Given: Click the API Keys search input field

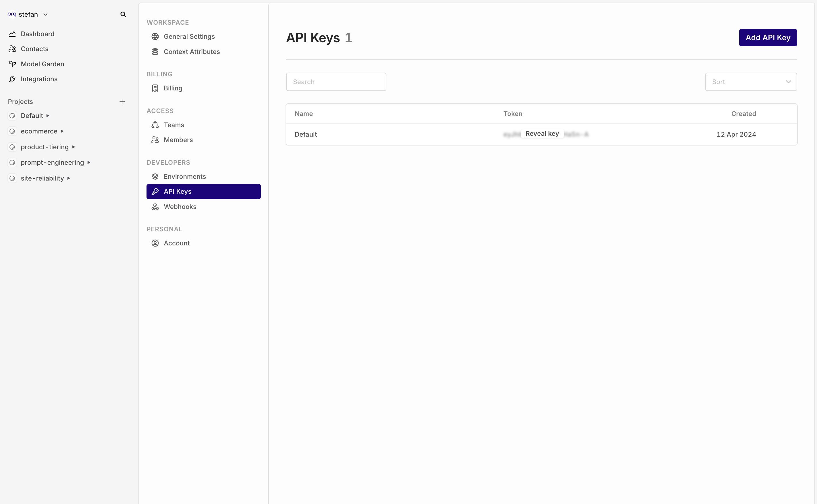Looking at the screenshot, I should 336,82.
